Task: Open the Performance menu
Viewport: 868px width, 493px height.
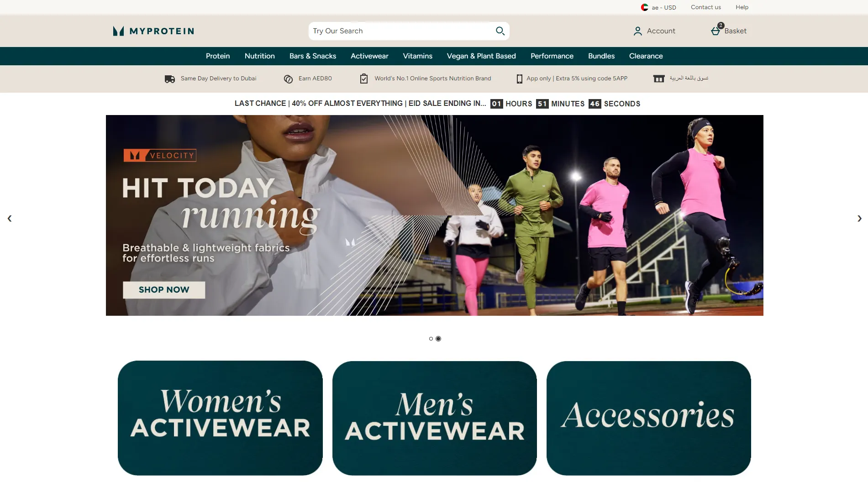Action: [552, 56]
